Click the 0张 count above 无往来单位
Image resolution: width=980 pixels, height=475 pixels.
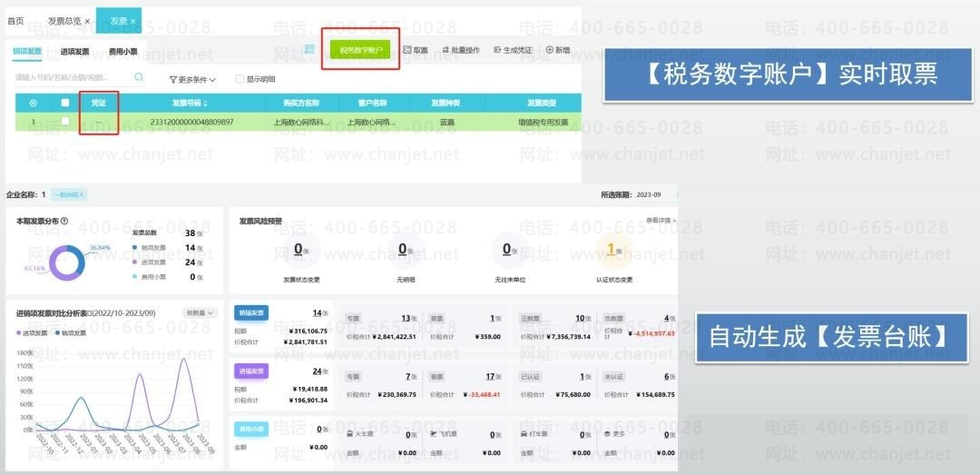[x=509, y=250]
